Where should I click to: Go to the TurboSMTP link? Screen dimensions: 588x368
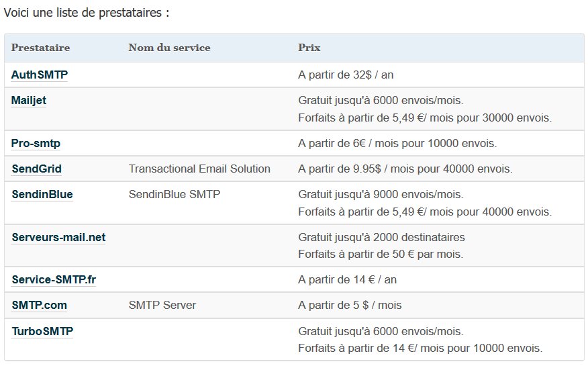42,331
